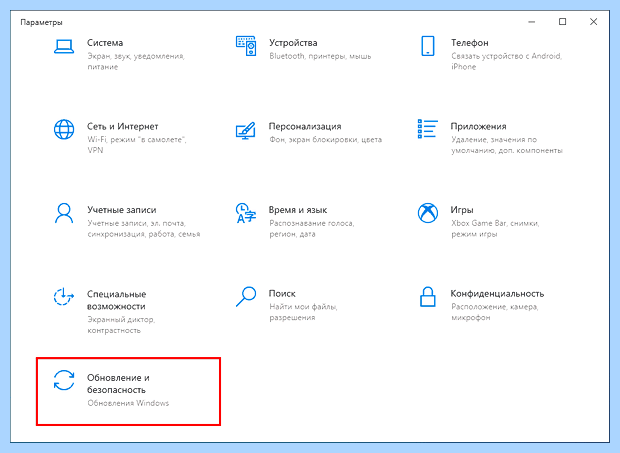620x453 pixels.
Task: Open the Сеть и Интернет globe icon
Action: point(64,129)
